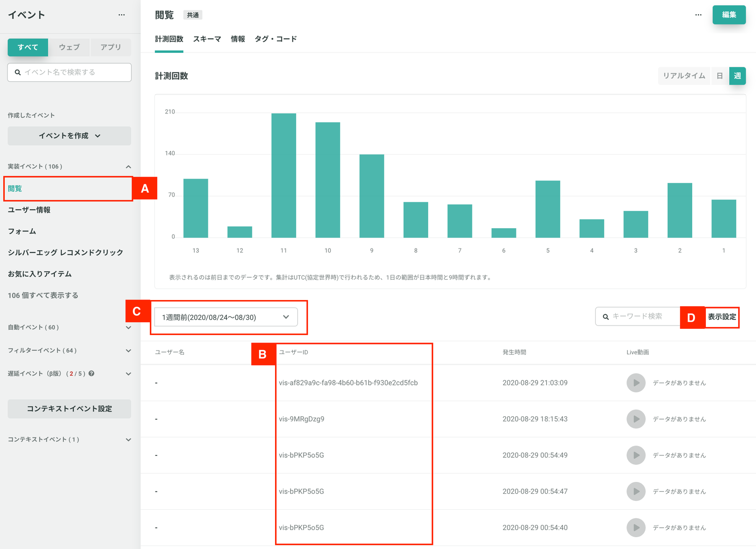
Task: Click user ID vis-af829a9c-fa98-4b60-b61b-f930e2cd5fcb
Action: (348, 383)
